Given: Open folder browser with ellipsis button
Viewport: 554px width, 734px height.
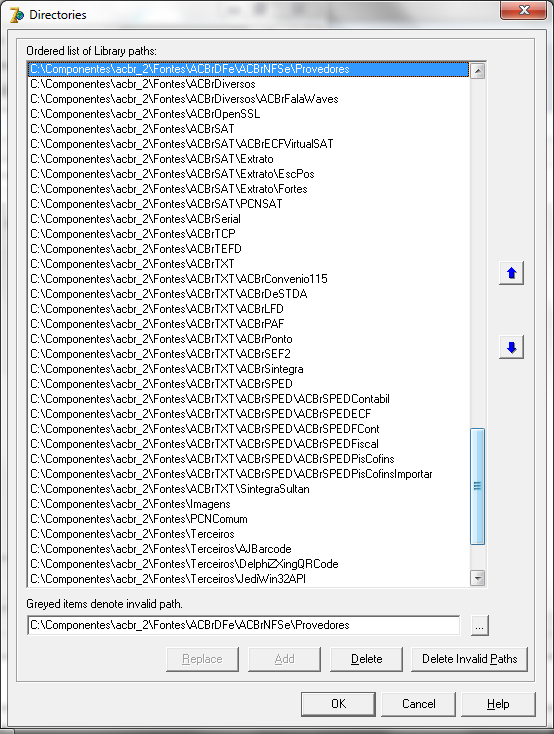Looking at the screenshot, I should (x=479, y=625).
